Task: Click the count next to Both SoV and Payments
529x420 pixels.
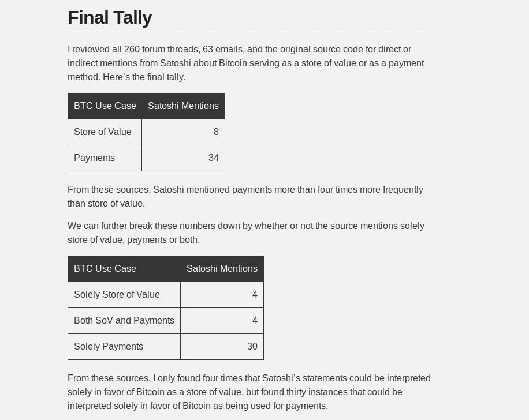Action: 222,321
